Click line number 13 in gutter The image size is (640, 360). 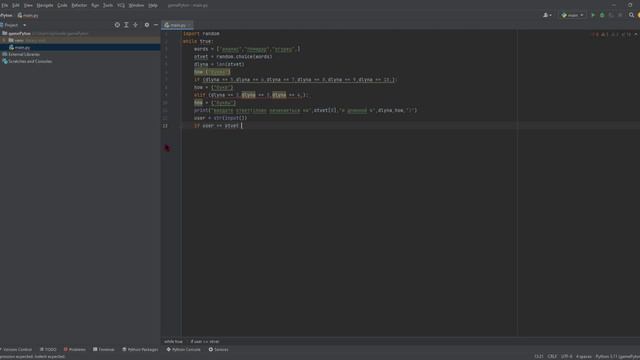(x=165, y=126)
